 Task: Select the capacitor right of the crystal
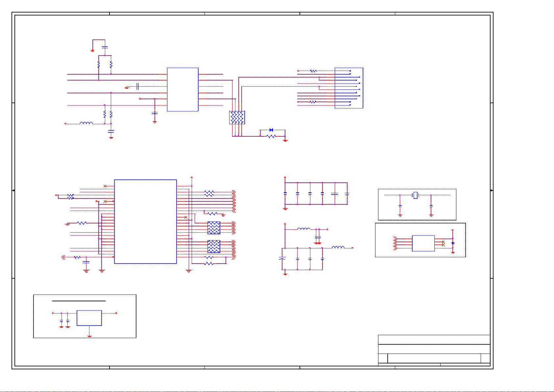pos(431,206)
